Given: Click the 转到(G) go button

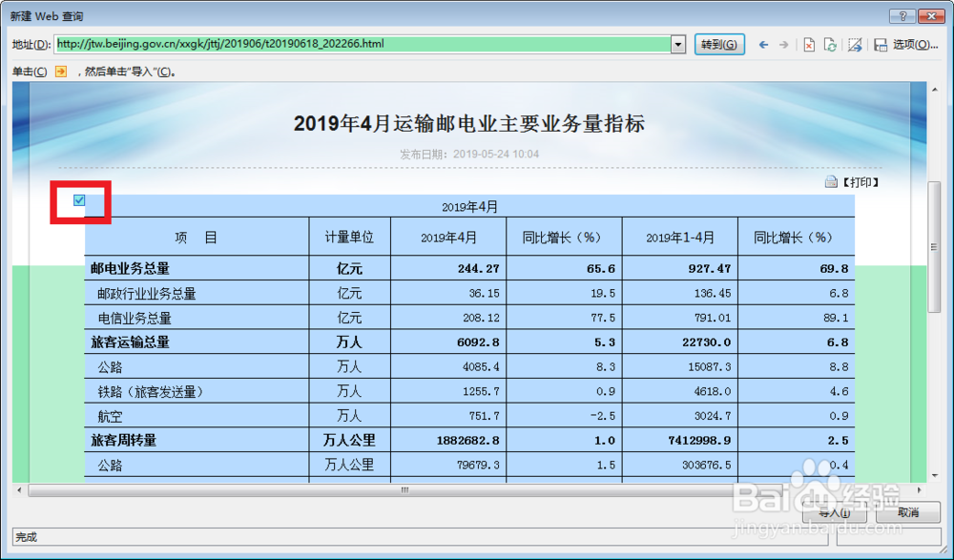Looking at the screenshot, I should pyautogui.click(x=719, y=45).
